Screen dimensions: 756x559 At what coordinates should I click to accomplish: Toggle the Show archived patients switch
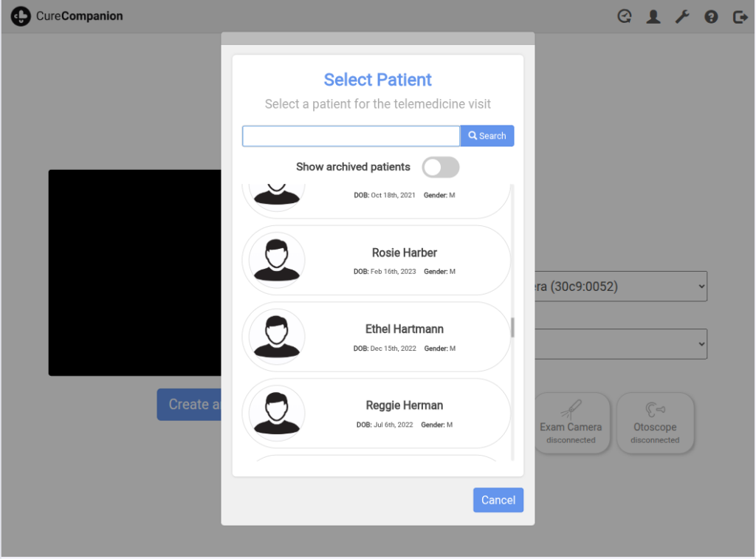[440, 167]
